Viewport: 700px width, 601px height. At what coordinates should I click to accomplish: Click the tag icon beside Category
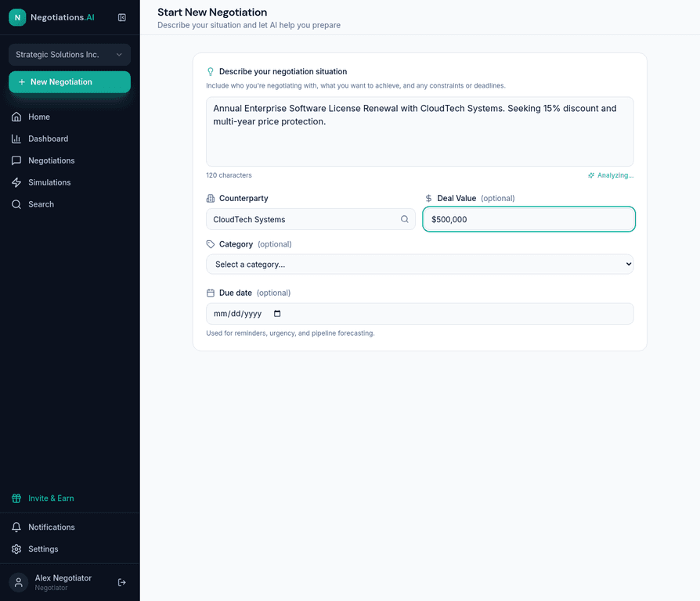pyautogui.click(x=209, y=244)
